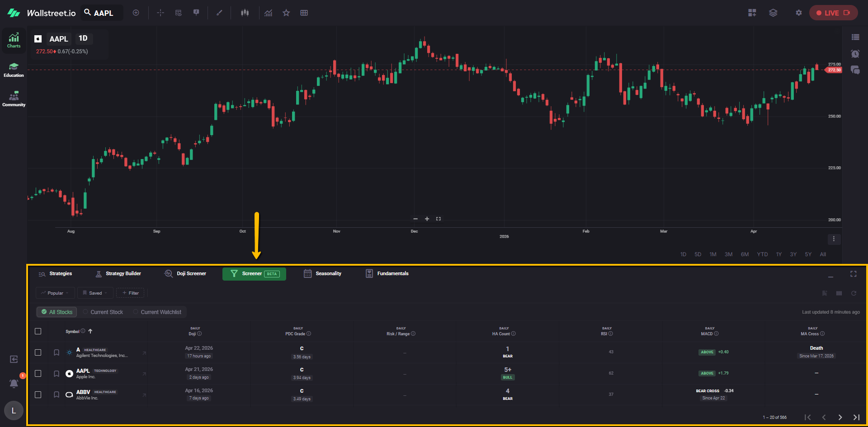The height and width of the screenshot is (427, 868).
Task: Open the Saved screens dropdown
Action: pyautogui.click(x=95, y=293)
